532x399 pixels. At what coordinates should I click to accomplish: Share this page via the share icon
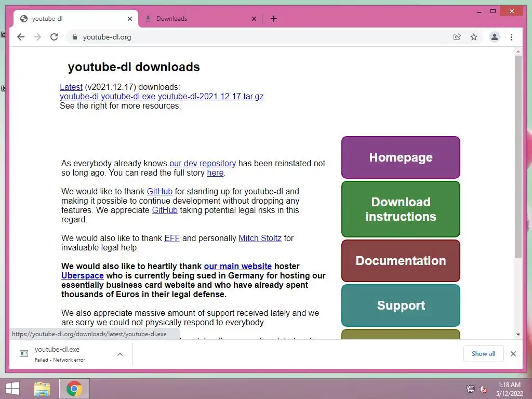[x=457, y=37]
